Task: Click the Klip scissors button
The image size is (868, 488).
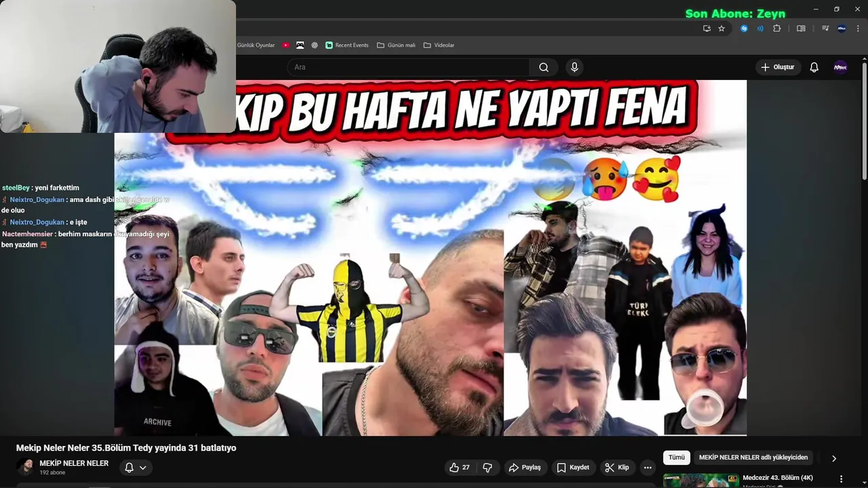Action: (617, 468)
